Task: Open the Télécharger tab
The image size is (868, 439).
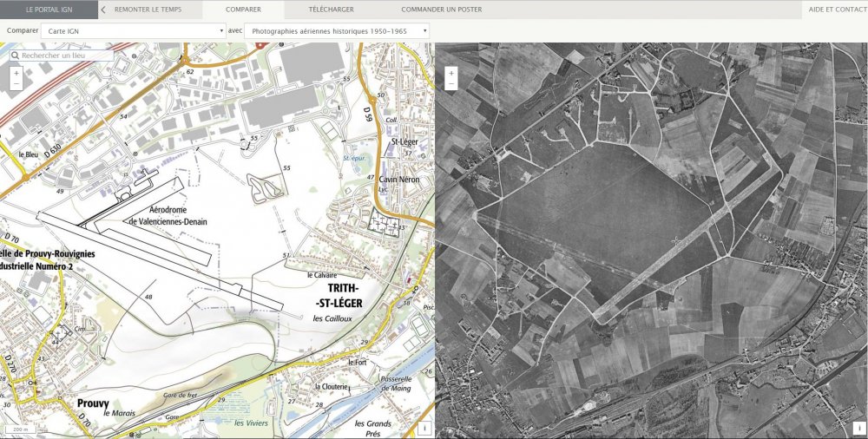Action: tap(330, 10)
